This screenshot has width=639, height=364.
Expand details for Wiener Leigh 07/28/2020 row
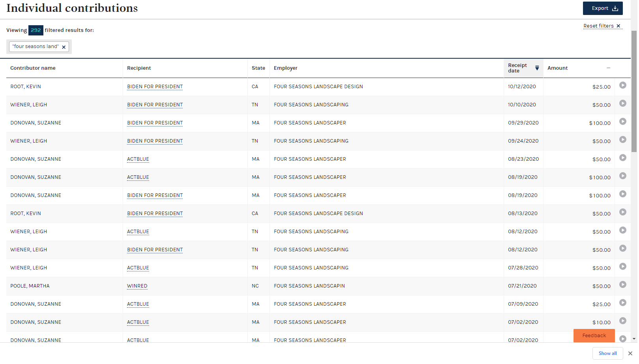tap(623, 266)
